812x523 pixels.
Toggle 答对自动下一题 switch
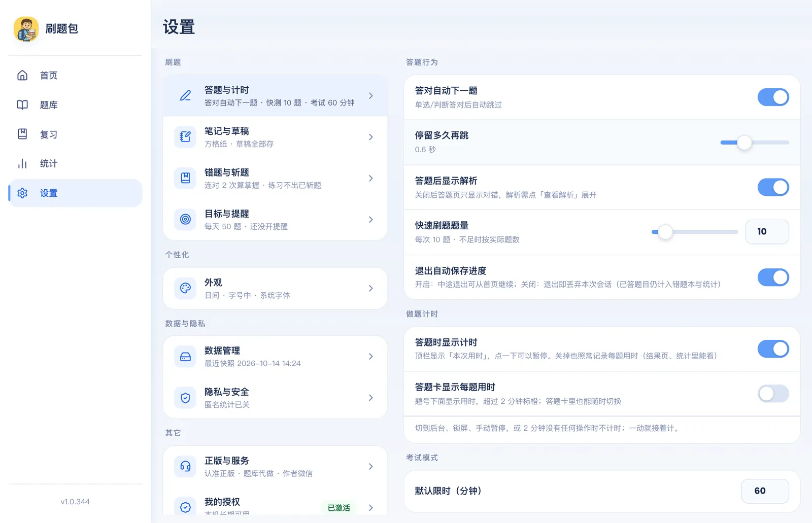pos(773,97)
